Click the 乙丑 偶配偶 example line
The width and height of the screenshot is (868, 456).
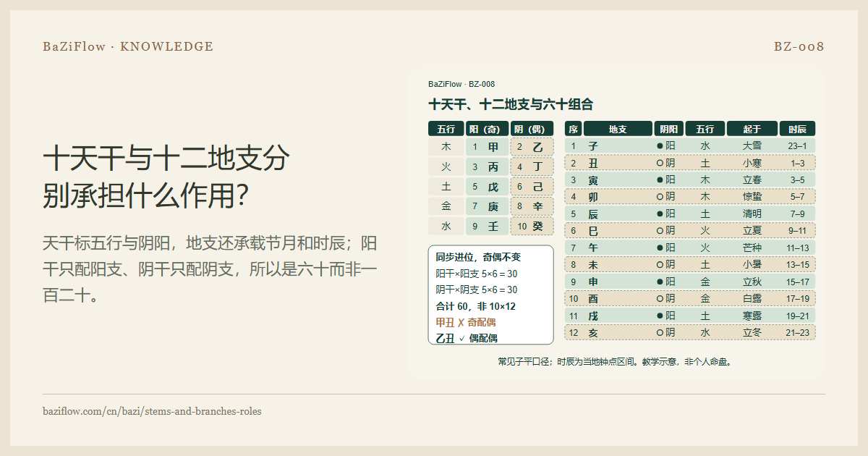[x=467, y=338]
